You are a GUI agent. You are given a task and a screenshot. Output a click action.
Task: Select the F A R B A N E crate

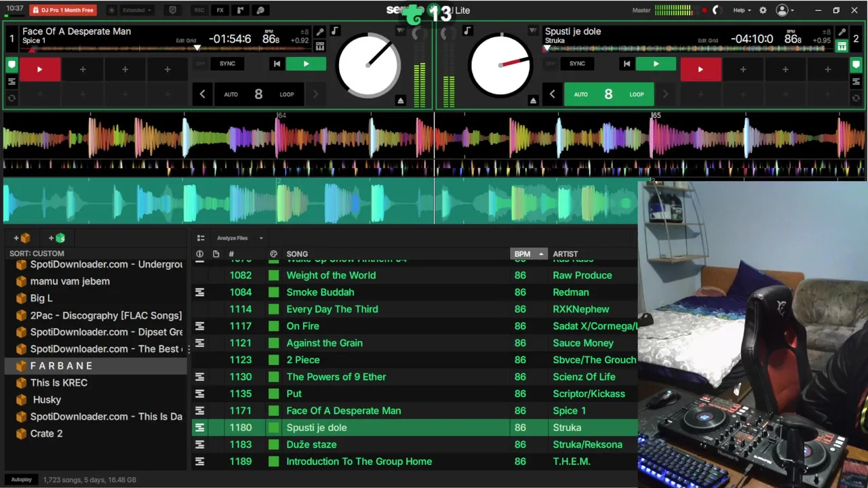coord(95,366)
